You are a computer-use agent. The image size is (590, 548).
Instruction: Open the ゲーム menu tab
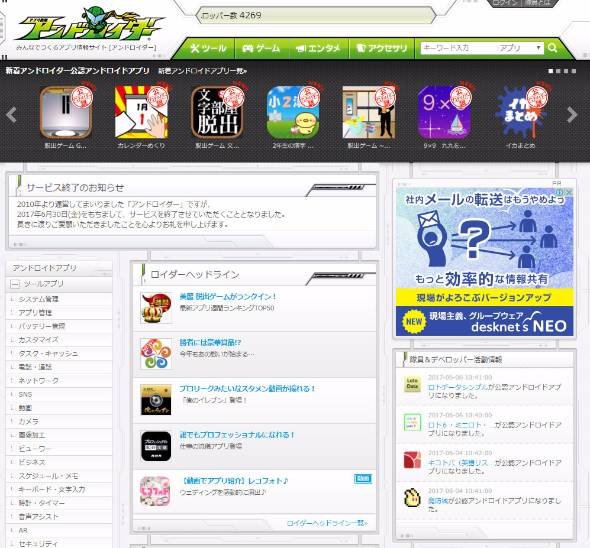pos(262,48)
